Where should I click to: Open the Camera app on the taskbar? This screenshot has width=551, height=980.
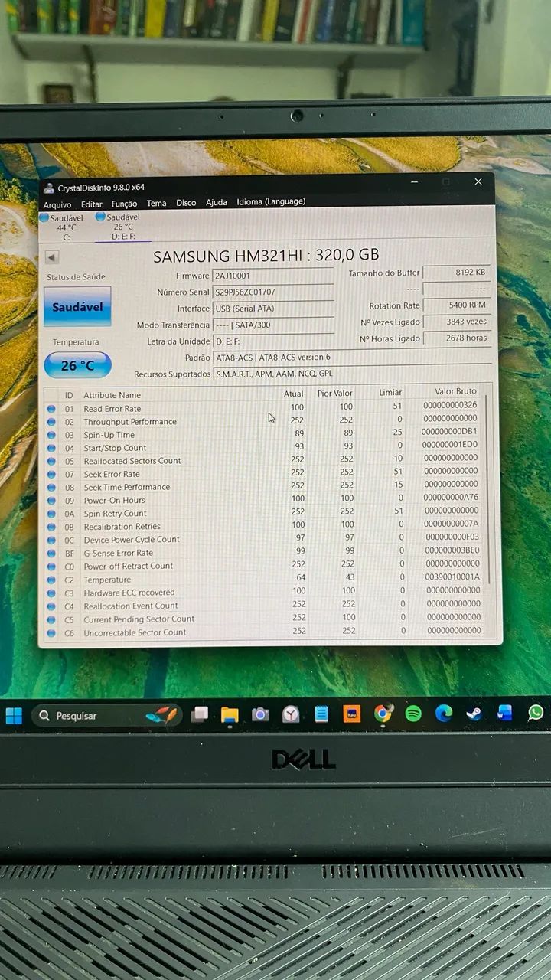[260, 714]
